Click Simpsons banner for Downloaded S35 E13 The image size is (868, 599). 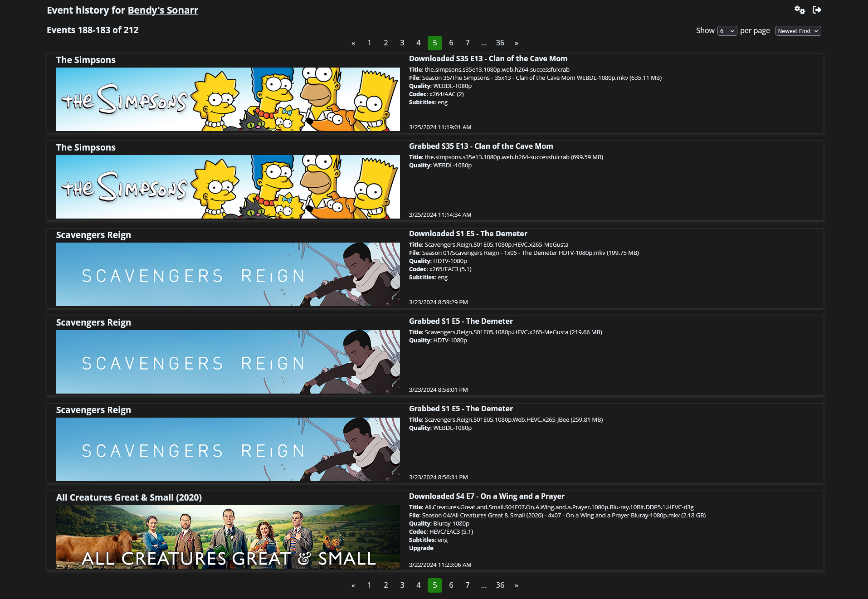click(228, 99)
